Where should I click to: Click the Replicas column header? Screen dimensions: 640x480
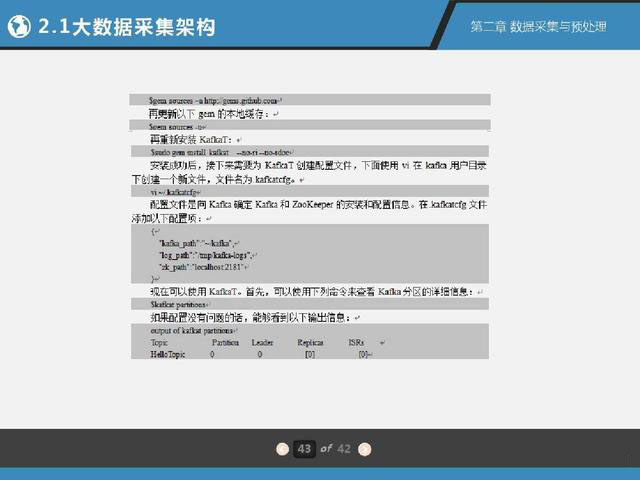[x=310, y=342]
